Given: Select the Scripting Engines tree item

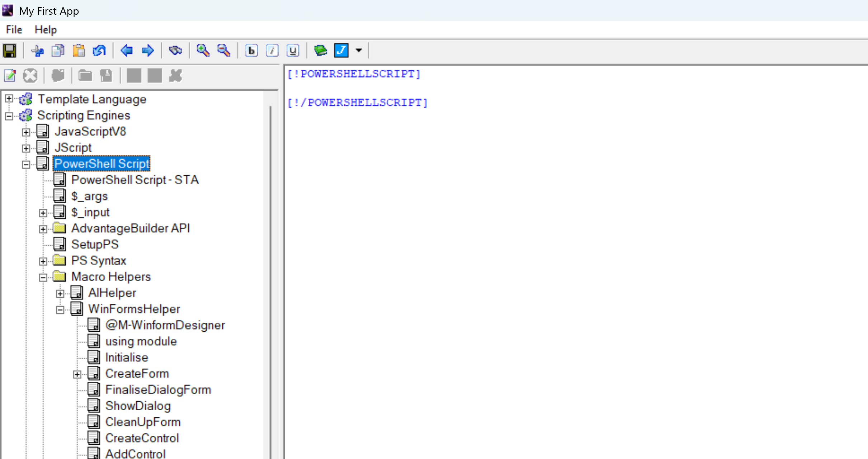Looking at the screenshot, I should (84, 115).
